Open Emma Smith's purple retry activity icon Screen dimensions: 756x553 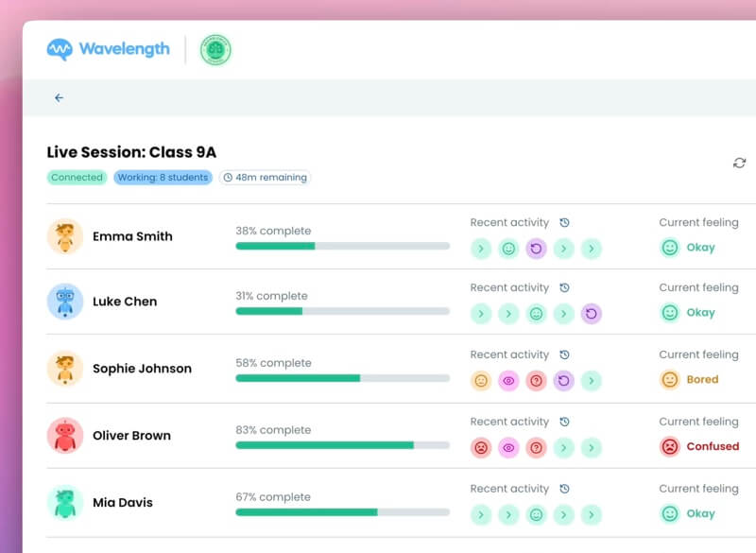(x=536, y=248)
